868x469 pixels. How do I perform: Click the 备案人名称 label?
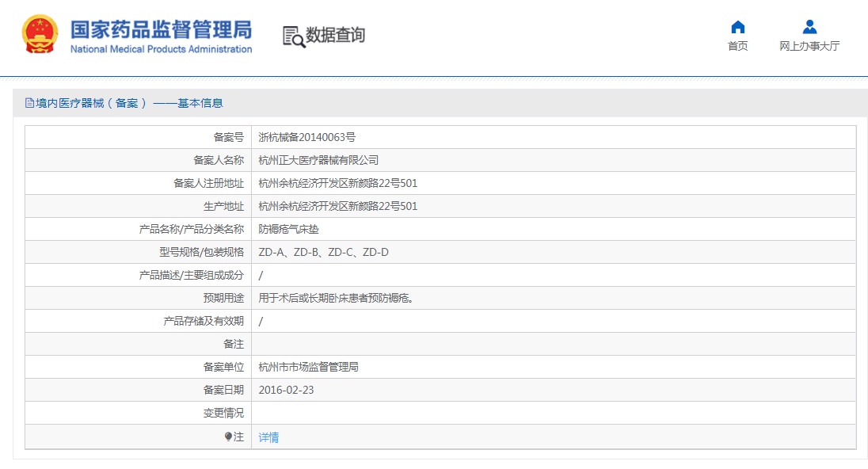click(x=219, y=160)
